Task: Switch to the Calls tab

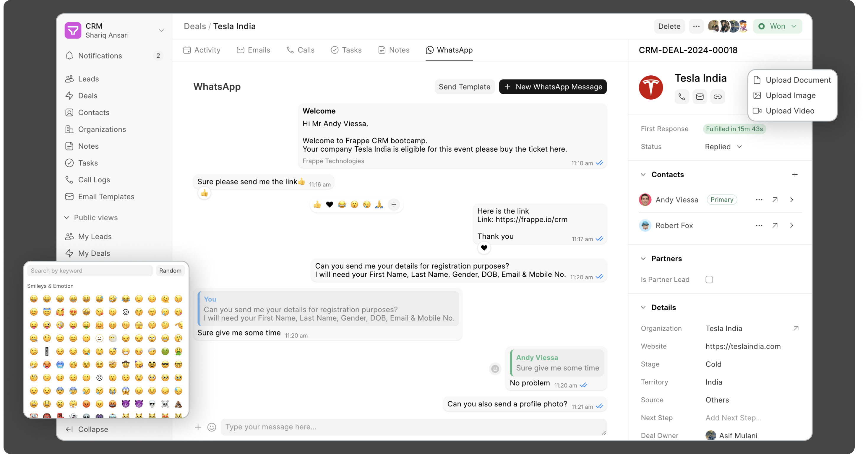Action: [x=300, y=50]
